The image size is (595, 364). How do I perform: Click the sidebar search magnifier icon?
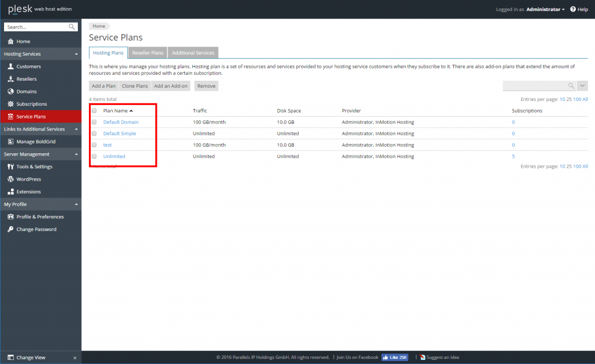point(71,27)
